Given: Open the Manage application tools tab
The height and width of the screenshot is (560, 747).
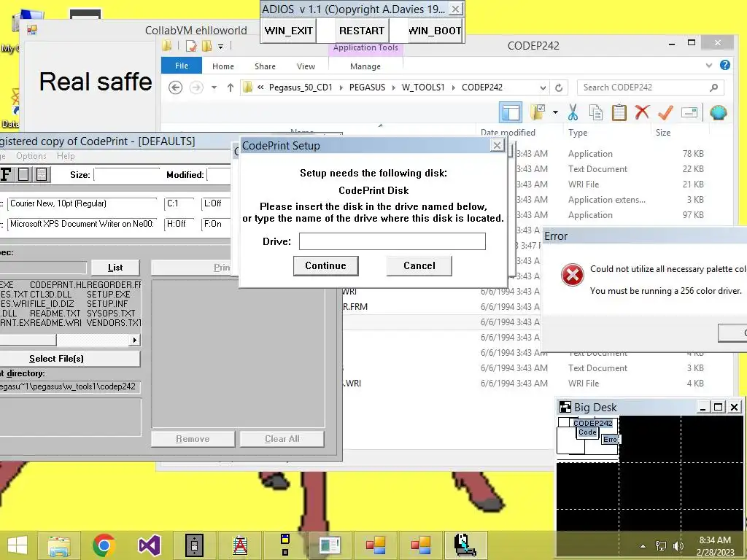Looking at the screenshot, I should [365, 66].
